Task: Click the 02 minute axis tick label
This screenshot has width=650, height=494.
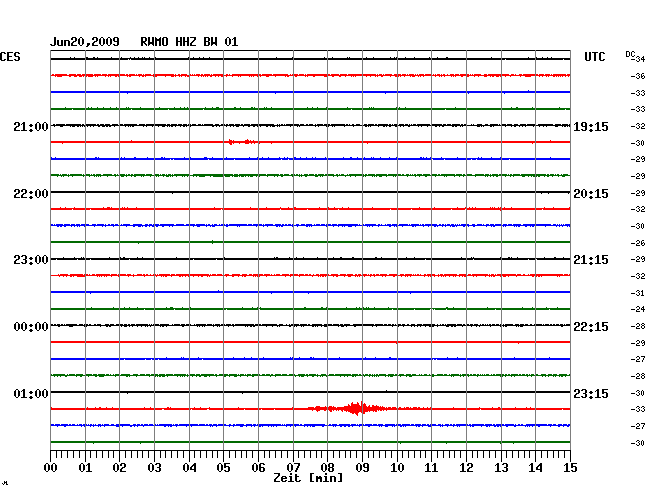Action: pos(119,468)
